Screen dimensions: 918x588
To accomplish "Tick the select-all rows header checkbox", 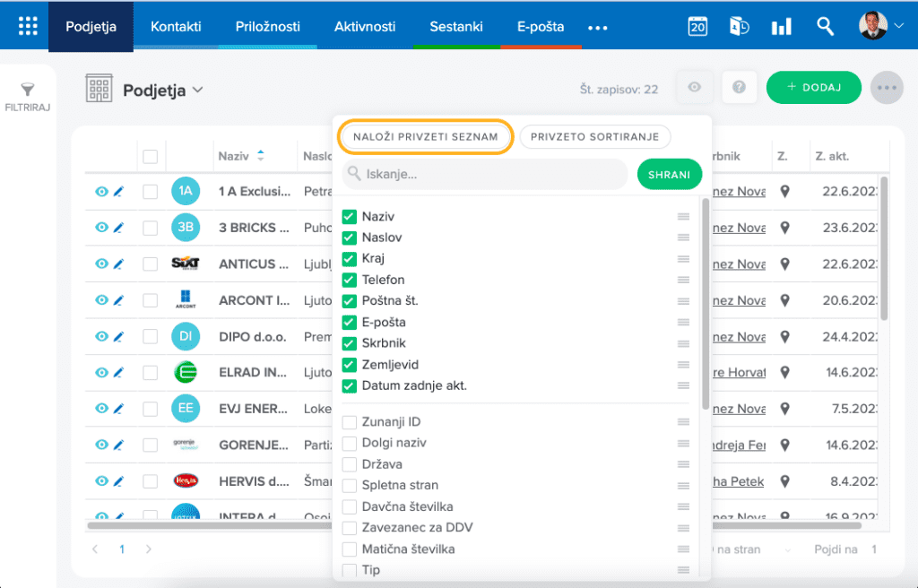I will (x=151, y=157).
